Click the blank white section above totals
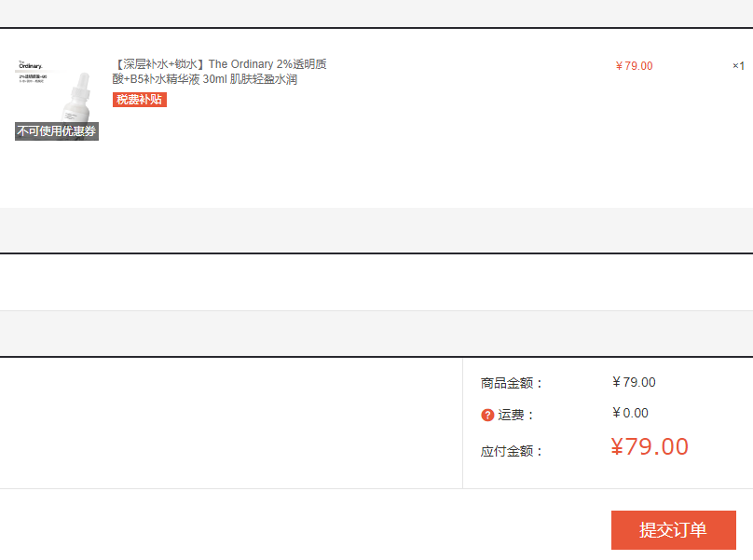753x560 pixels. 376,282
